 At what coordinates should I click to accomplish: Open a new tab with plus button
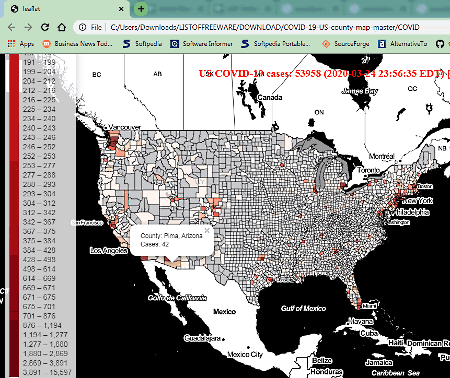pyautogui.click(x=141, y=9)
